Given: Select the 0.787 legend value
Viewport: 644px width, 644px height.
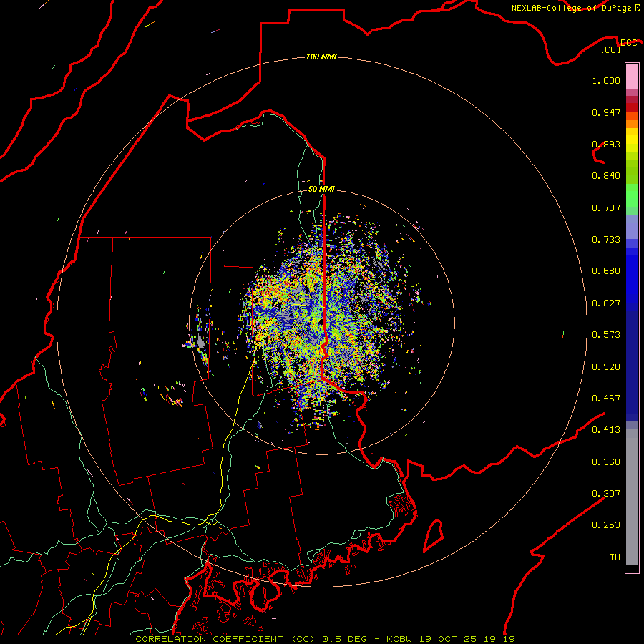Looking at the screenshot, I should point(606,208).
